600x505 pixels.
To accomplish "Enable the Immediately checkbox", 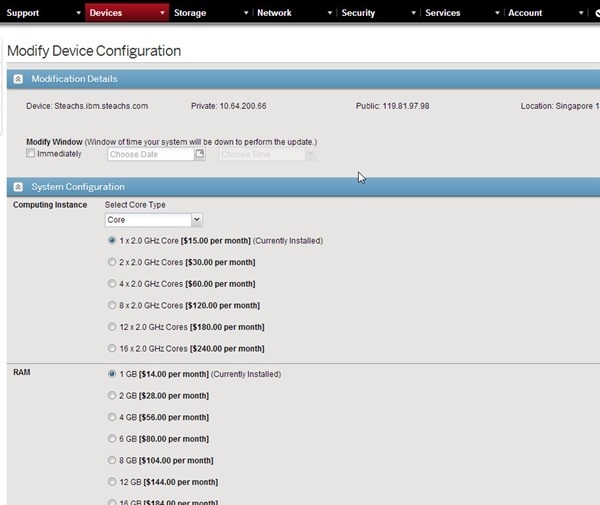I will click(x=31, y=154).
